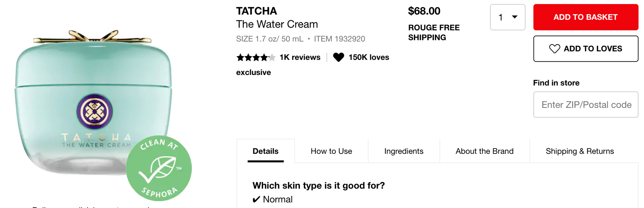This screenshot has width=644, height=208.
Task: Focus the ZIP/Postal code field
Action: pos(586,104)
